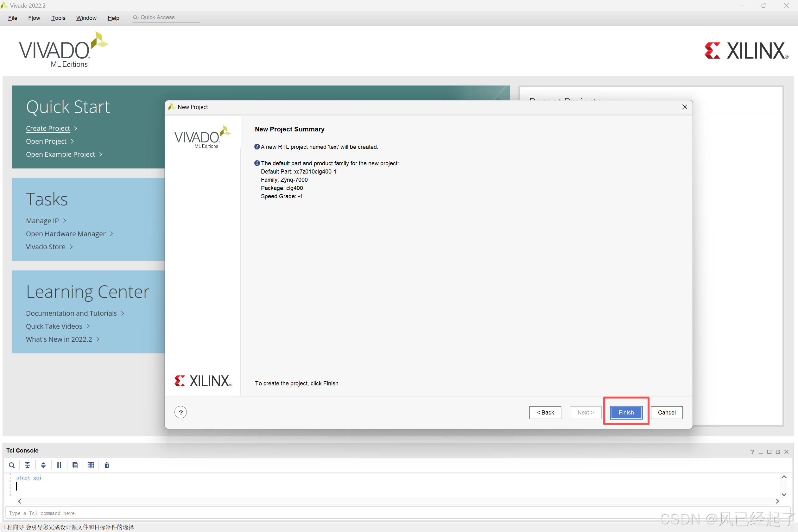
Task: Close the New Project dialog
Action: click(x=685, y=107)
